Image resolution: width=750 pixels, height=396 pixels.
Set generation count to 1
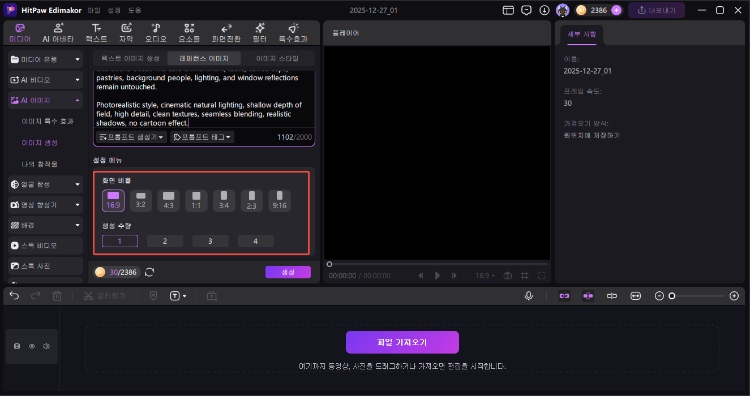click(x=120, y=241)
